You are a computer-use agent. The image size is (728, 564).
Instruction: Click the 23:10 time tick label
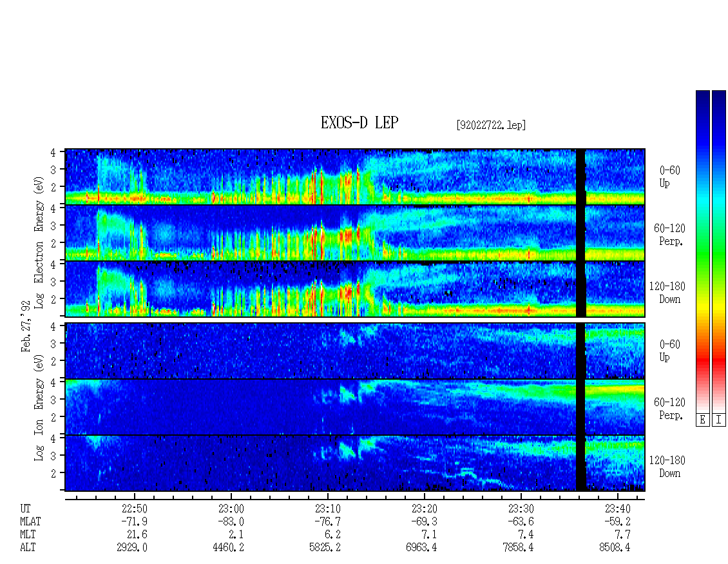(327, 509)
